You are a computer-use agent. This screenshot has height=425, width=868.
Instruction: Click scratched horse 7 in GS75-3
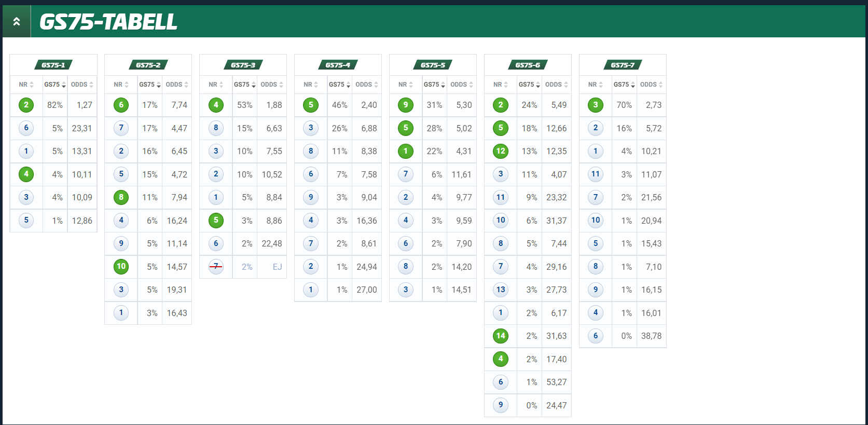point(216,267)
